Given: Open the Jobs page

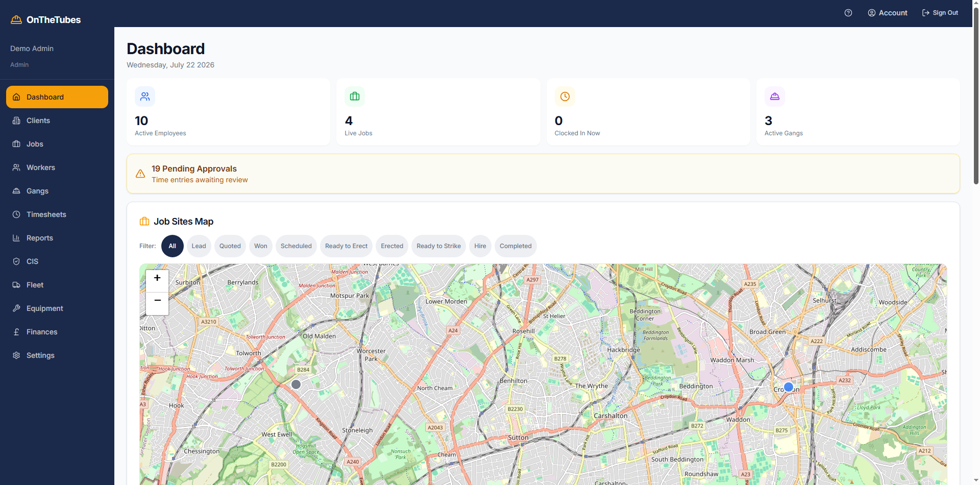Looking at the screenshot, I should coord(57,144).
